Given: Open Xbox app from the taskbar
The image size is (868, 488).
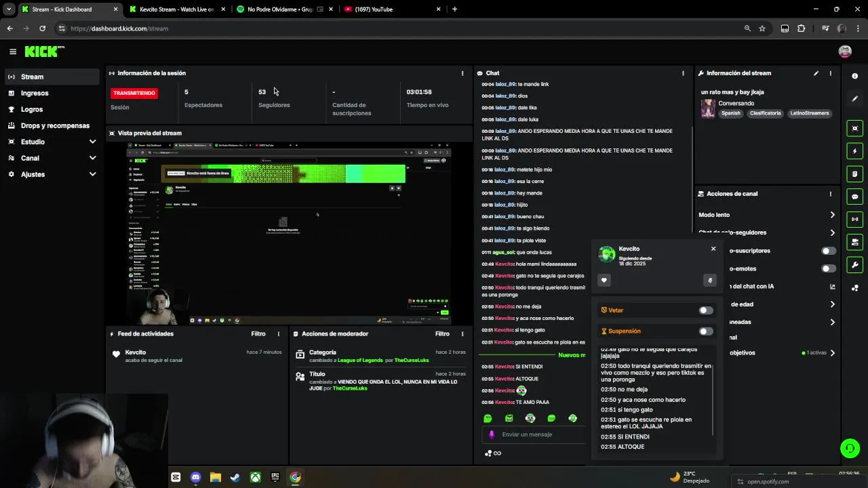Looking at the screenshot, I should [x=255, y=477].
